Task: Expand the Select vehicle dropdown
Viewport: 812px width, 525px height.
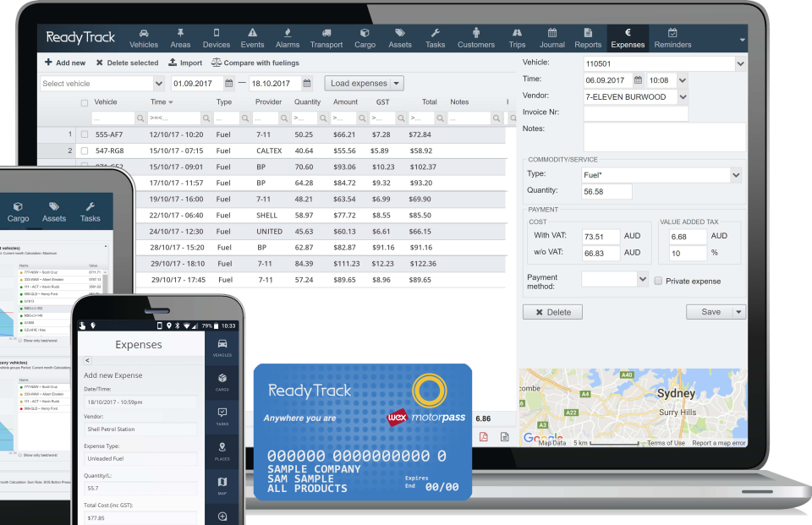Action: point(159,84)
